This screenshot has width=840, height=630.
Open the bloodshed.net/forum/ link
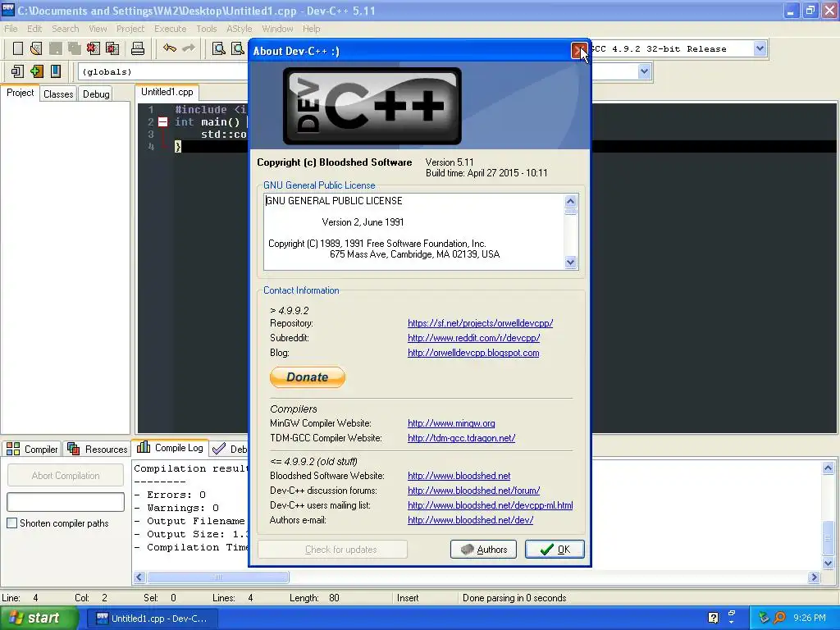(x=473, y=491)
